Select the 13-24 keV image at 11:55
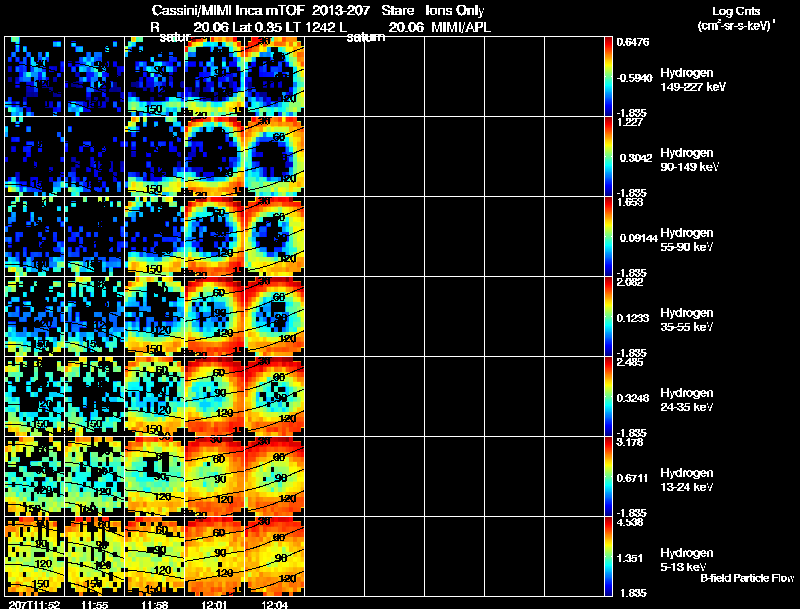 click(x=94, y=476)
